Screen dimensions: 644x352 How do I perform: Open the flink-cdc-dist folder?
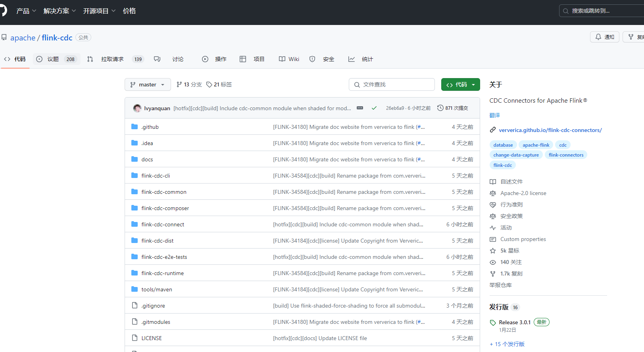click(x=158, y=241)
